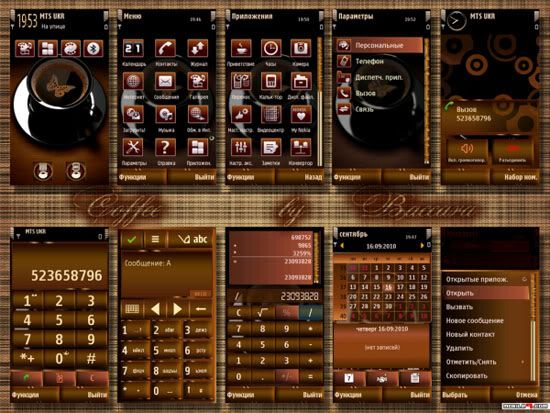Open the Параметры wrench tools icon

pos(133,147)
